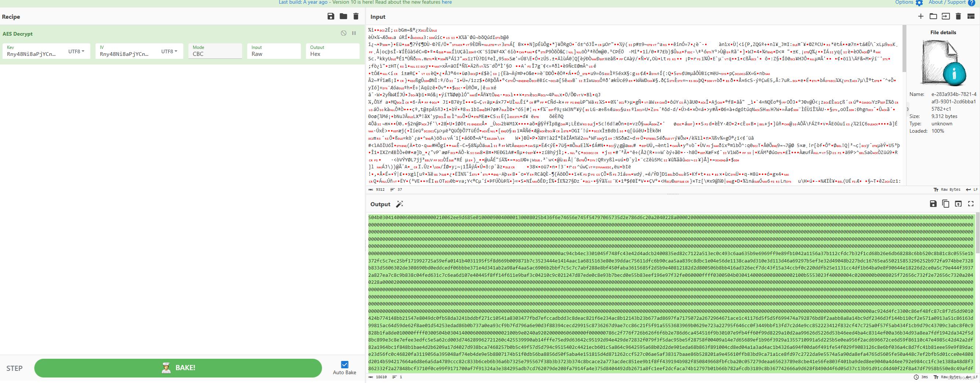
Task: Click the output pane vertical scrollbar
Action: [x=978, y=232]
